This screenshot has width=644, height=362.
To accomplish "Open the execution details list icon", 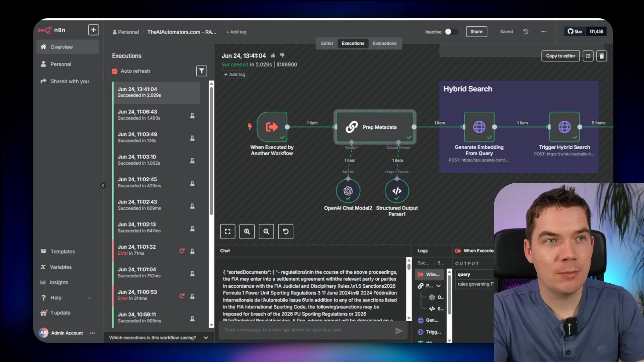I will pyautogui.click(x=588, y=56).
